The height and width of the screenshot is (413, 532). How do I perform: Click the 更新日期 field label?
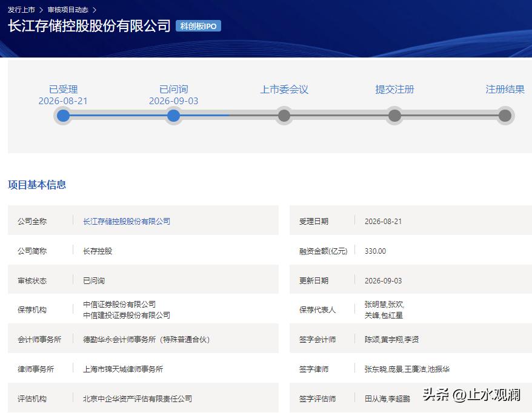(x=313, y=281)
